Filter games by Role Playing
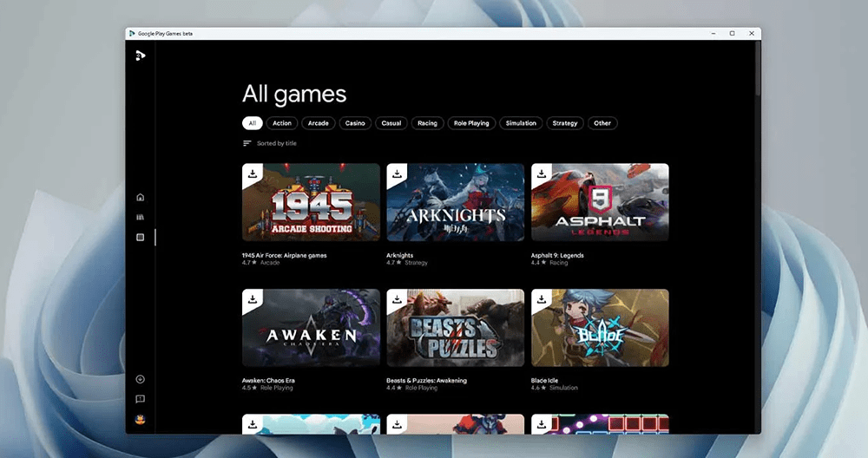868x458 pixels. tap(471, 123)
